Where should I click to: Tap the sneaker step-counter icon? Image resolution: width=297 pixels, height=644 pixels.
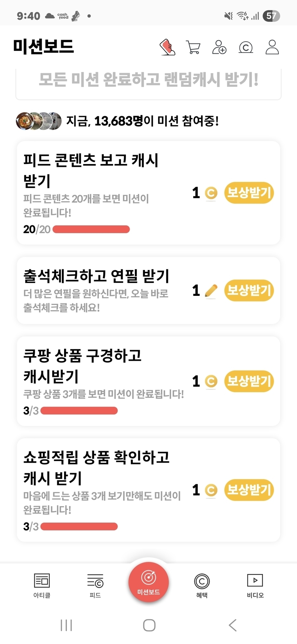pyautogui.click(x=167, y=47)
